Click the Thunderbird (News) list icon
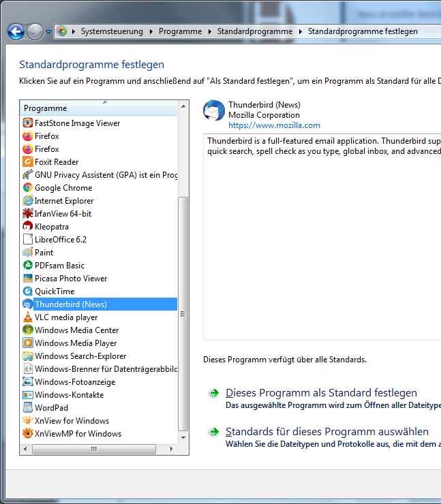Screen dimensions: 441x504 point(28,304)
